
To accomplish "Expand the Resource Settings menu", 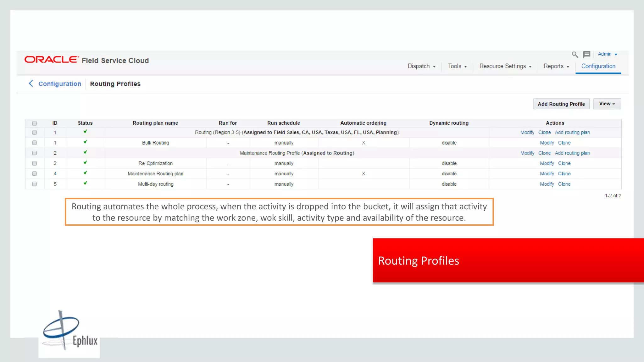I will (x=505, y=66).
